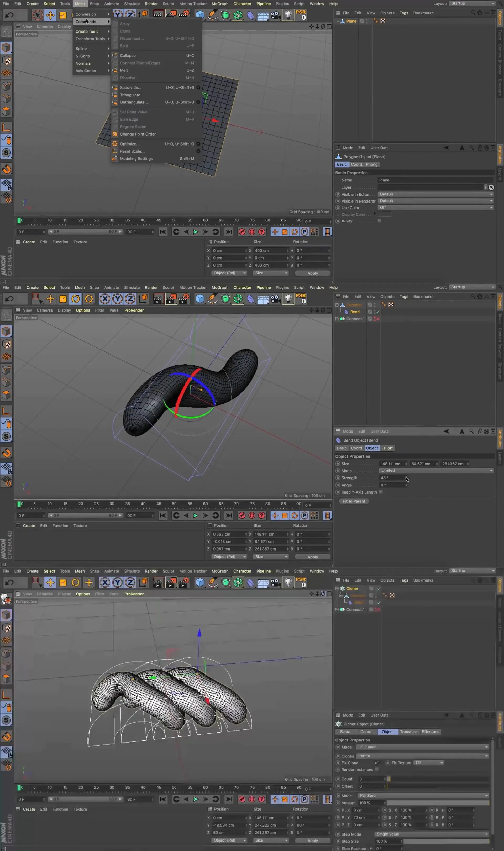Click Floor environment icon in middle window toolbar
This screenshot has height=851, width=504.
(263, 299)
